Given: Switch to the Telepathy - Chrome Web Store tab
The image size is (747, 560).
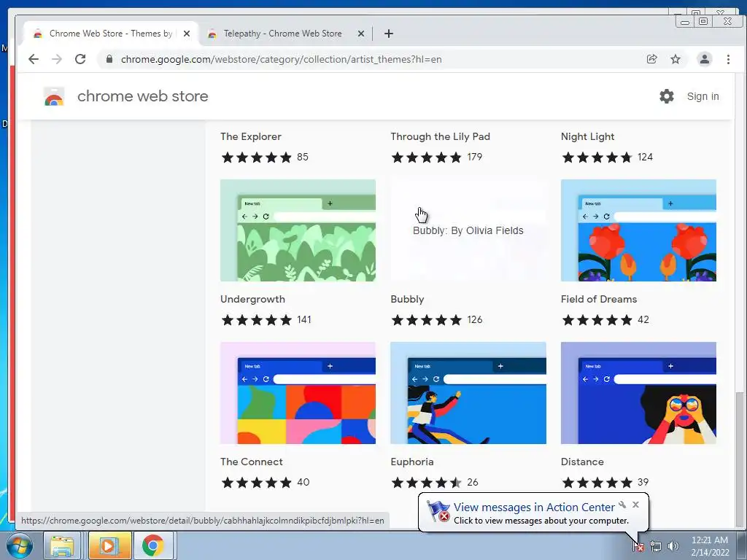Looking at the screenshot, I should [x=283, y=34].
